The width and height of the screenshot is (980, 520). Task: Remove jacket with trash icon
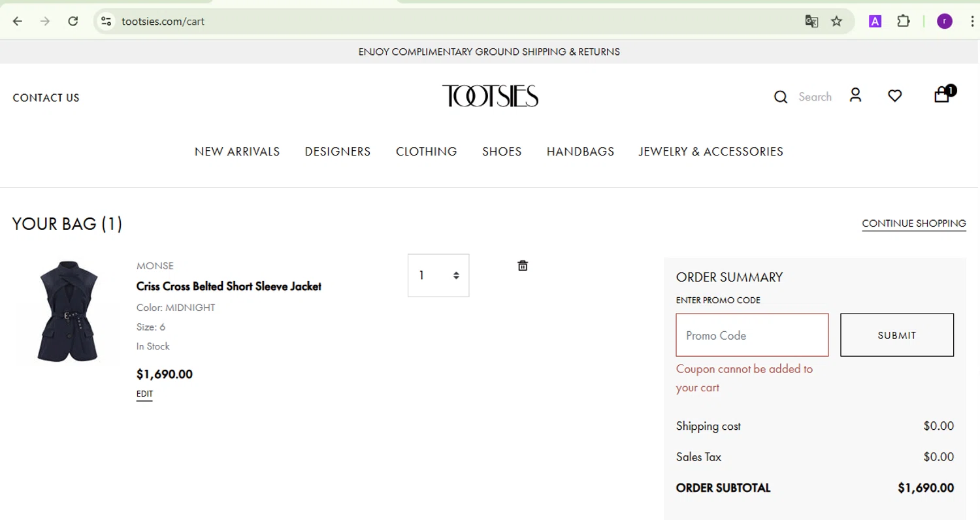[523, 265]
